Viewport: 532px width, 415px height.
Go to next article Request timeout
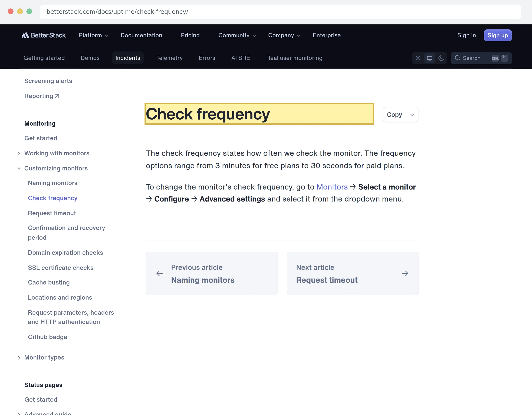(352, 273)
